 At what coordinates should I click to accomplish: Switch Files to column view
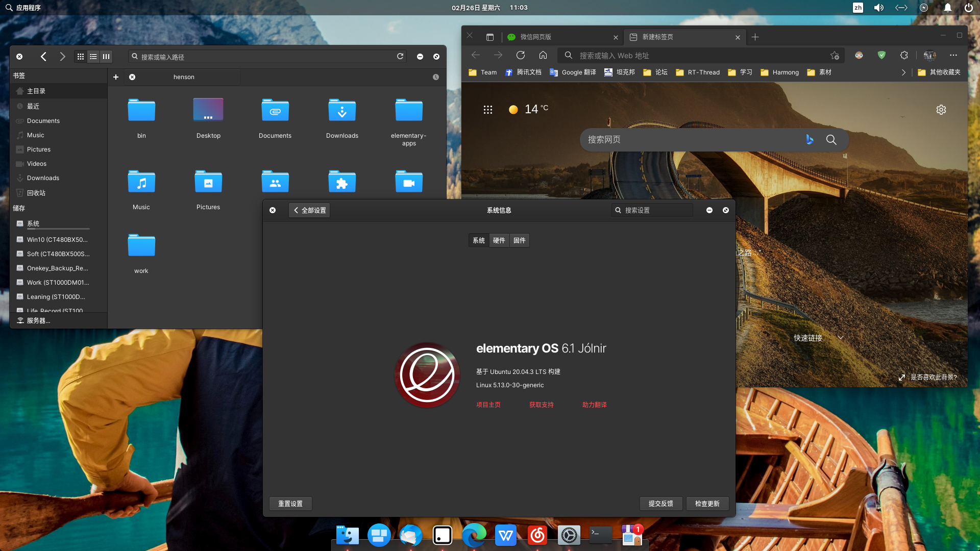[106, 56]
